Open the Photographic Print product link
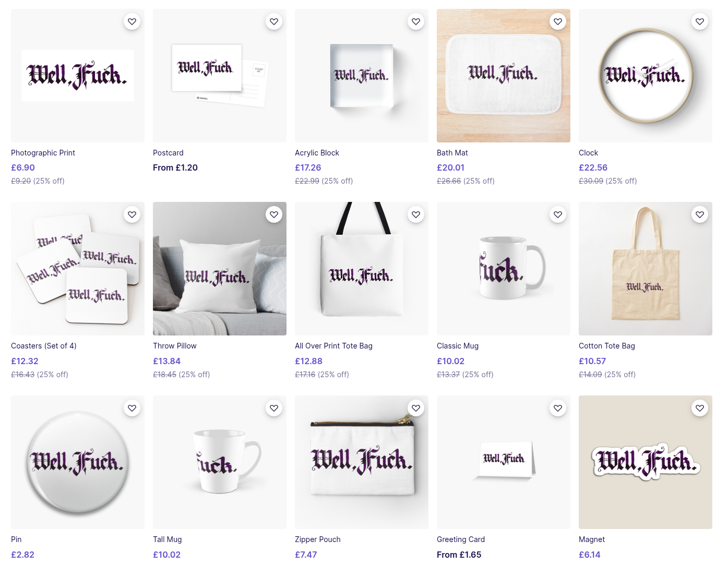728x565 pixels. 43,153
